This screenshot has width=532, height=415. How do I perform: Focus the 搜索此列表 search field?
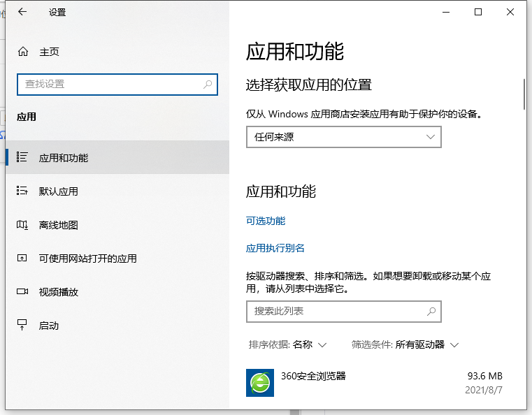click(336, 311)
